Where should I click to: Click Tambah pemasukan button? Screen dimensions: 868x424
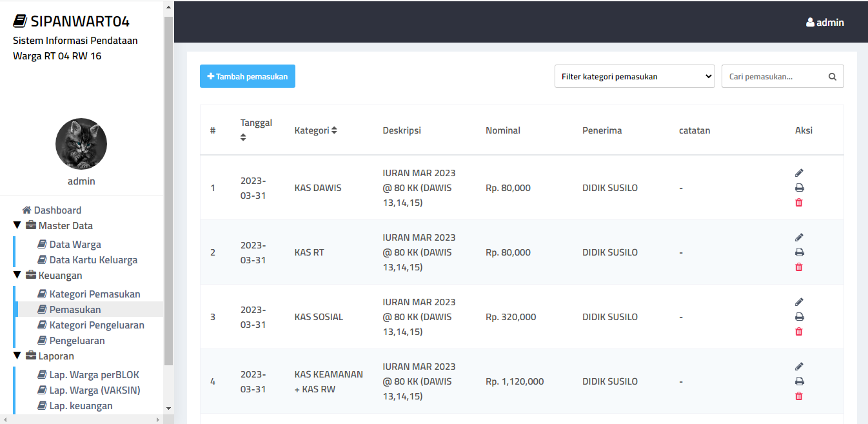coord(248,76)
